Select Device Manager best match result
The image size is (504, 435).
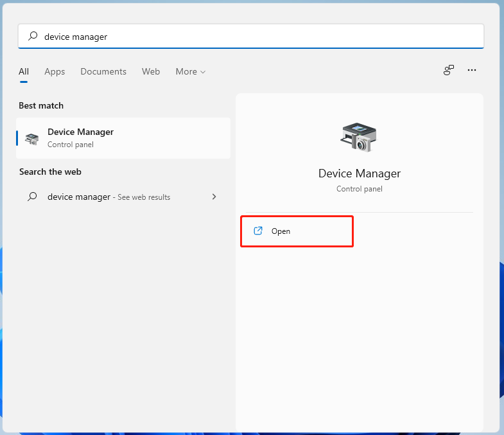[x=123, y=138]
